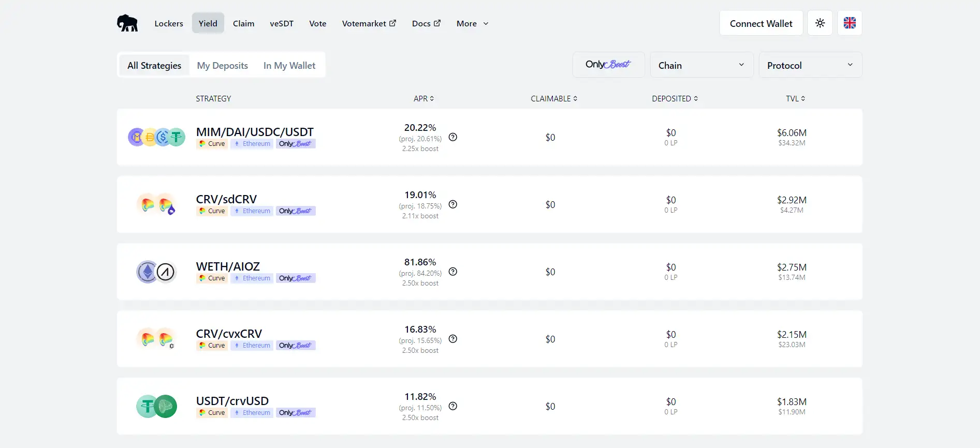Open the Chain dropdown filter
This screenshot has width=980, height=448.
pos(701,65)
